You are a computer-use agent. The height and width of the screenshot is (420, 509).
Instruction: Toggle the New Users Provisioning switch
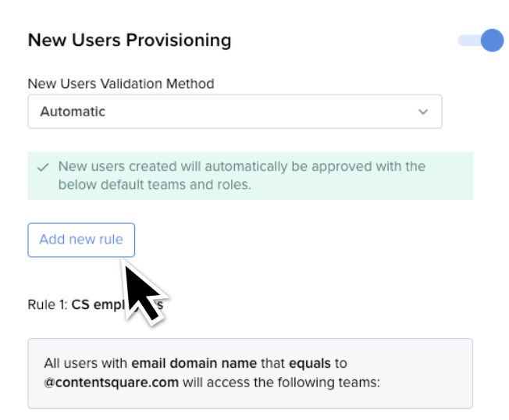[x=480, y=41]
